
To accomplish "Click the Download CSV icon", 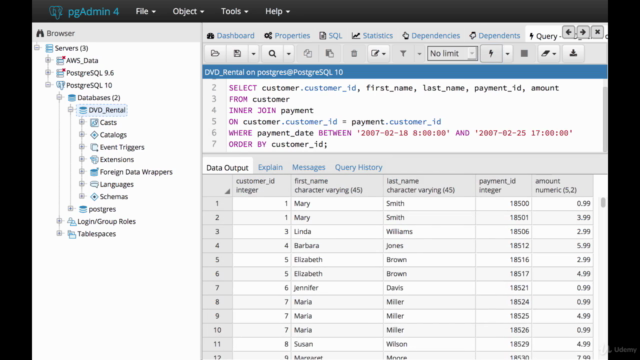I will click(x=573, y=53).
